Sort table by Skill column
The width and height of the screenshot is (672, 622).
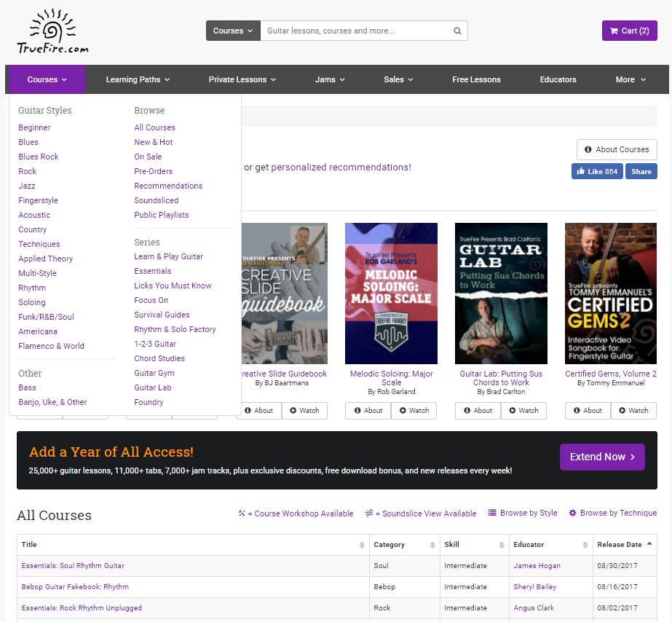(x=475, y=544)
